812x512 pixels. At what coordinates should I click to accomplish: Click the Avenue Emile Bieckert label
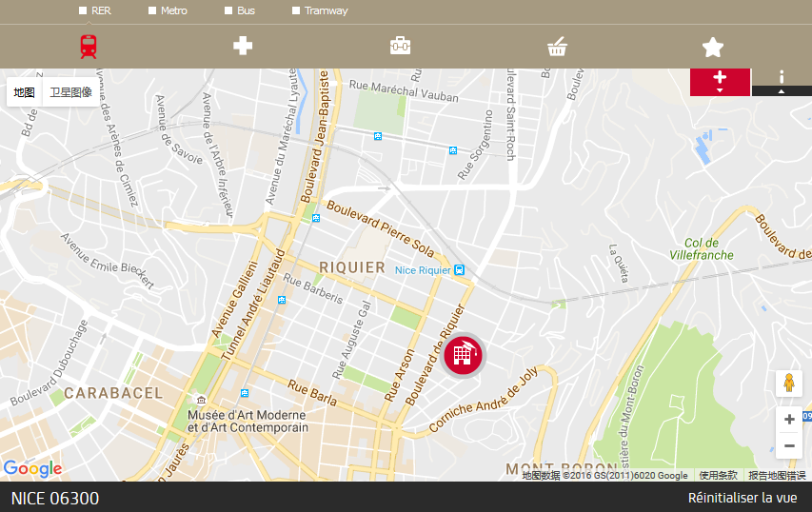tap(108, 261)
